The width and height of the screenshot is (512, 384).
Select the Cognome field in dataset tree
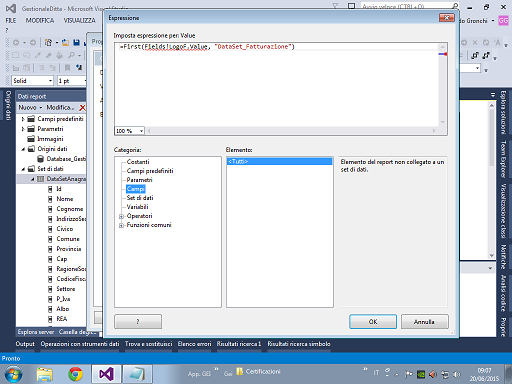click(x=69, y=209)
